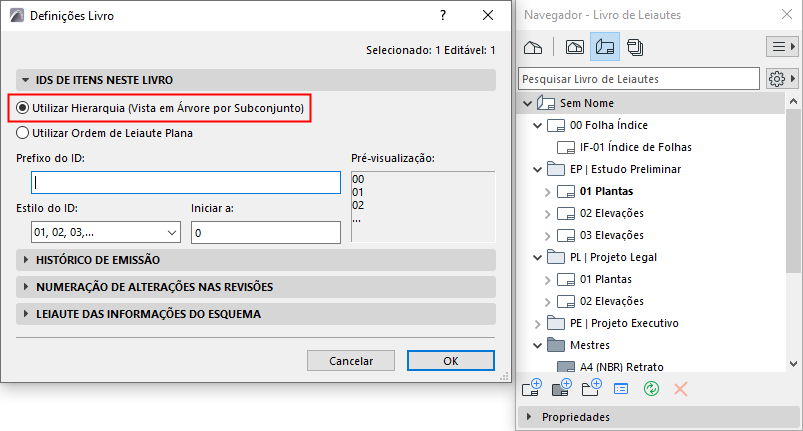Close the Navegador panel
Image resolution: width=803 pixels, height=431 pixels.
click(x=787, y=14)
